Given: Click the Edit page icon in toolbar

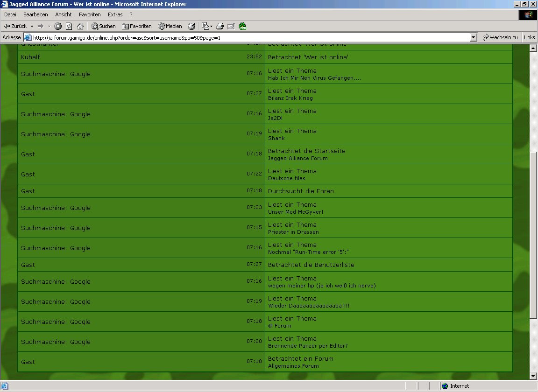Looking at the screenshot, I should [x=231, y=27].
